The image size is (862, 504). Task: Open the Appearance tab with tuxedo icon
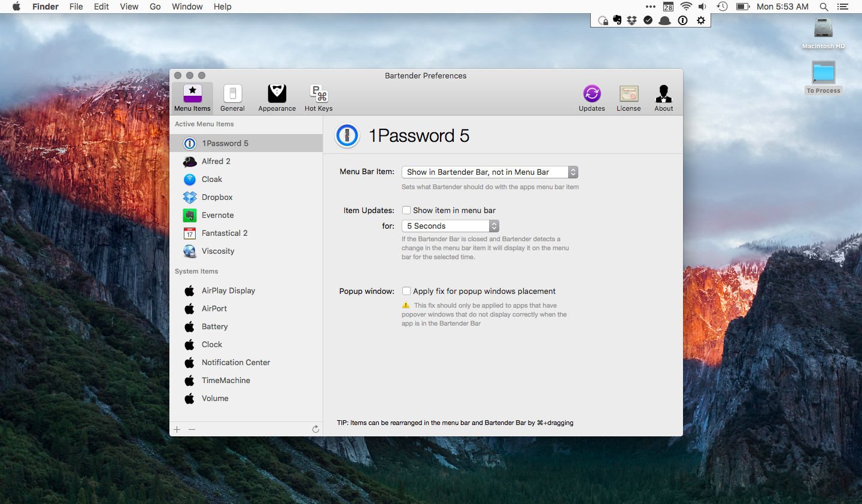[277, 98]
